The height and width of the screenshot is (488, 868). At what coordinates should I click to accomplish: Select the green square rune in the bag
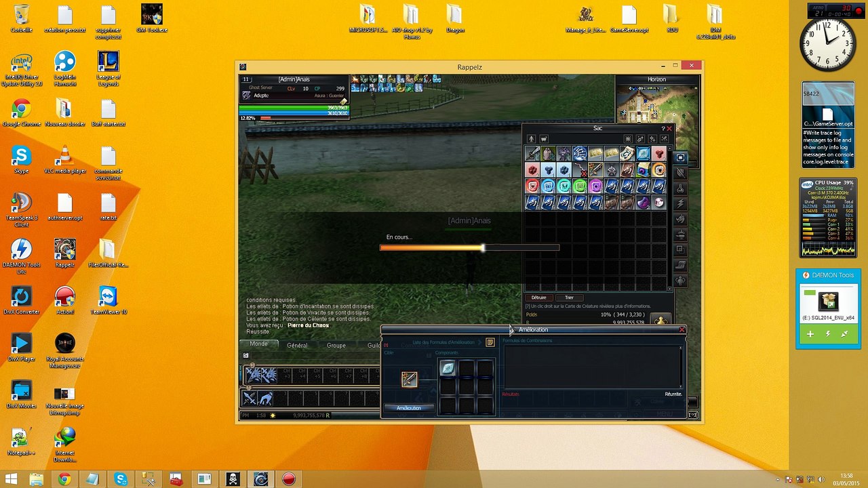pos(580,186)
